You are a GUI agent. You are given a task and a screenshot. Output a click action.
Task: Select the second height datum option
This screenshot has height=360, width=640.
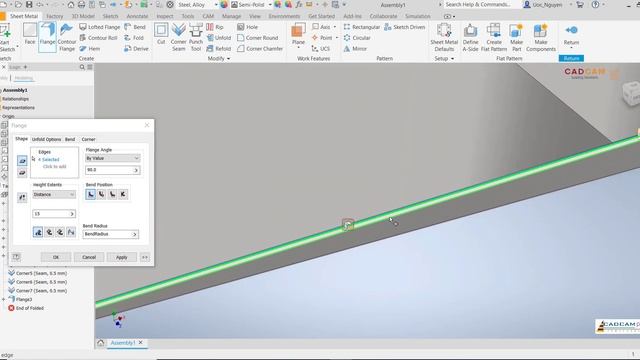[49, 232]
